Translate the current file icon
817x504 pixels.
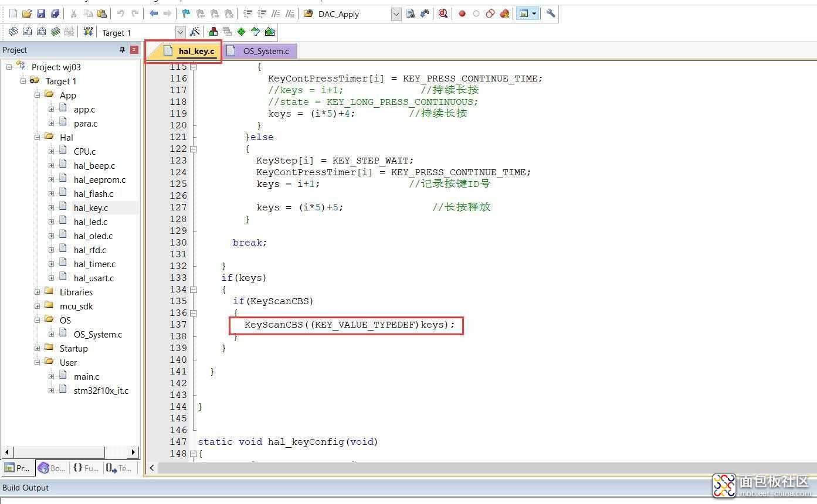tap(13, 32)
